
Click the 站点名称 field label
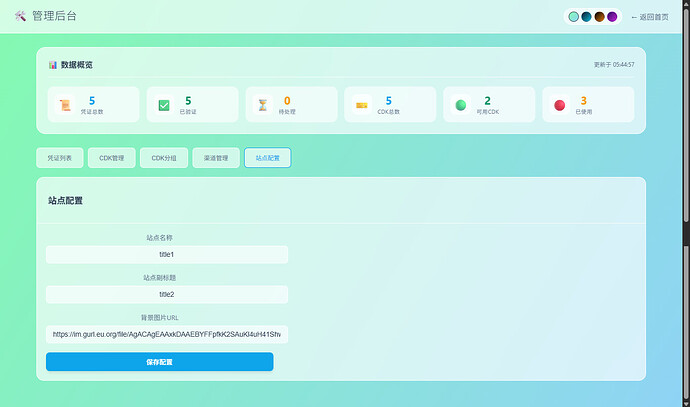pyautogui.click(x=160, y=238)
